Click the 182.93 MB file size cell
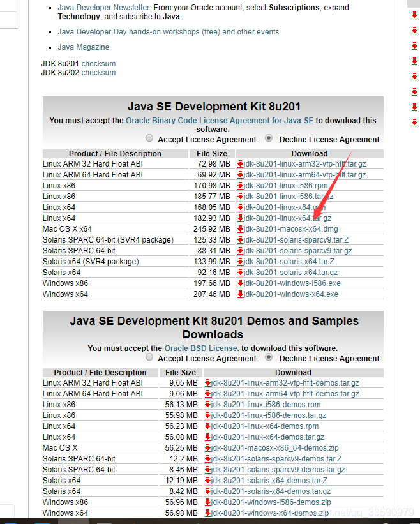420x524 pixels. [x=212, y=218]
